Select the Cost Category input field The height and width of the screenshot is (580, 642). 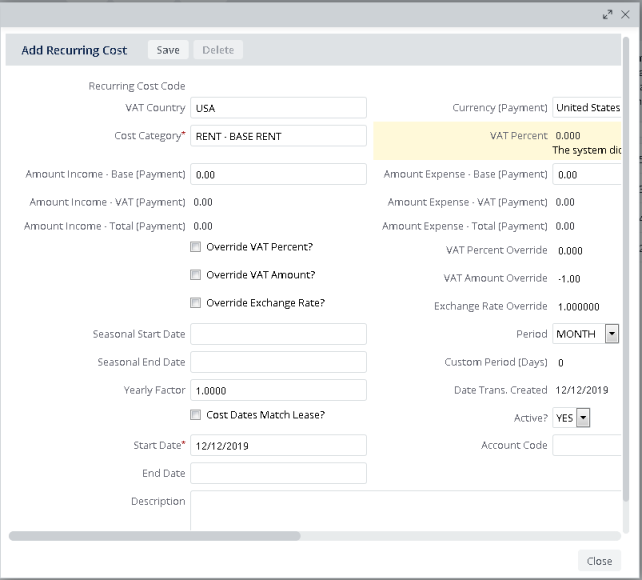coord(278,136)
